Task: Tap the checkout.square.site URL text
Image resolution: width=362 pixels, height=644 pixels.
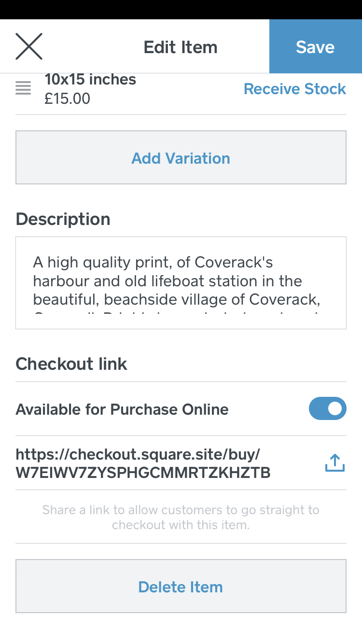Action: 138,454
